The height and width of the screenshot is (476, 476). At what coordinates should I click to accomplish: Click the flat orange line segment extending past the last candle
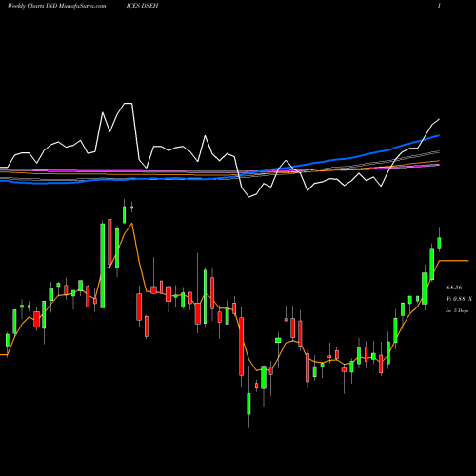pyautogui.click(x=454, y=261)
